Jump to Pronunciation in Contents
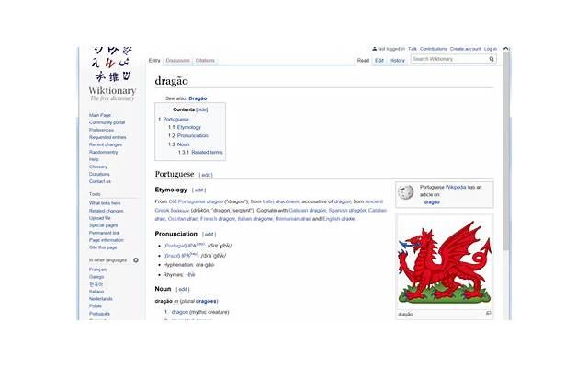The width and height of the screenshot is (588, 368). coord(191,135)
